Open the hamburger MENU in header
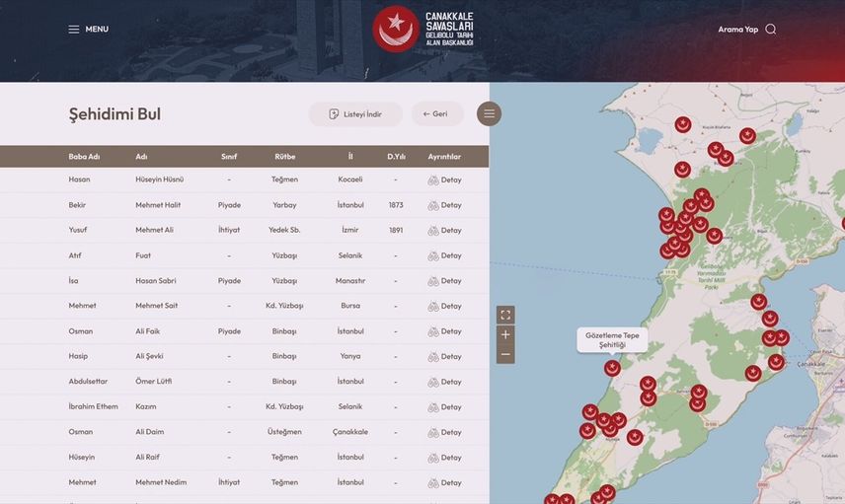 (x=88, y=30)
